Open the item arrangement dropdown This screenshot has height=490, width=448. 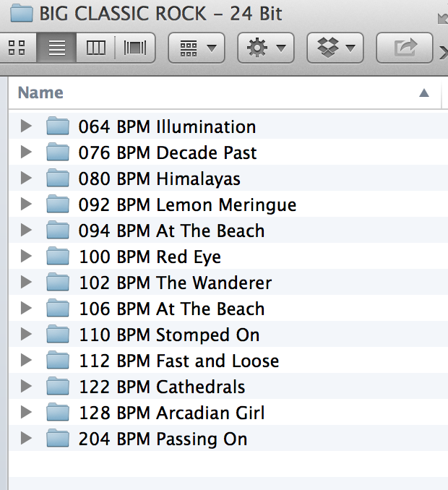pos(197,48)
